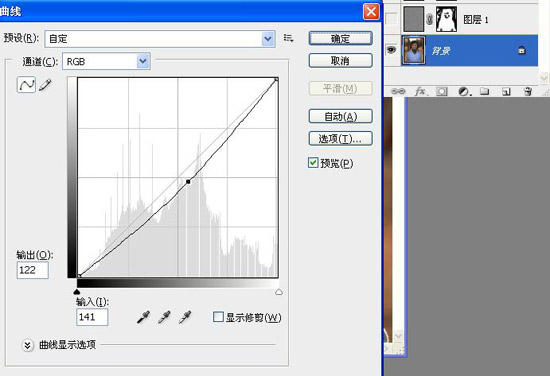Pick the gray point eyedropper

click(164, 317)
